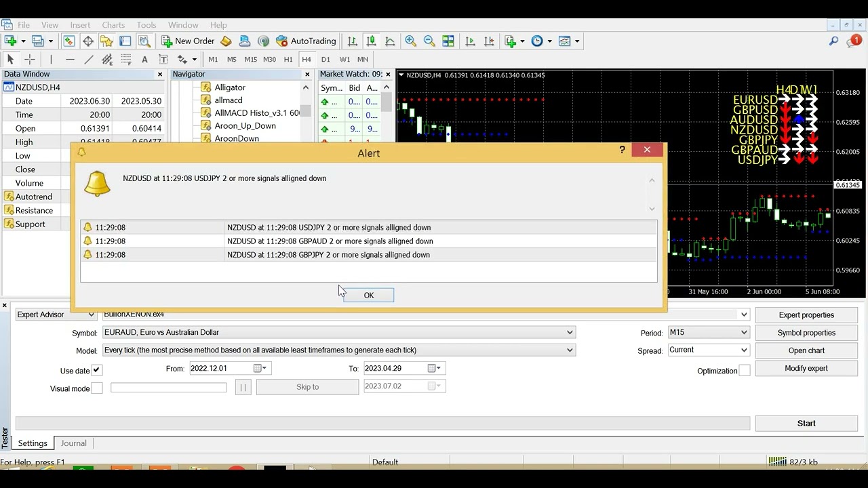
Task: Toggle the Data Window crosshair-circle icon
Action: pos(88,41)
